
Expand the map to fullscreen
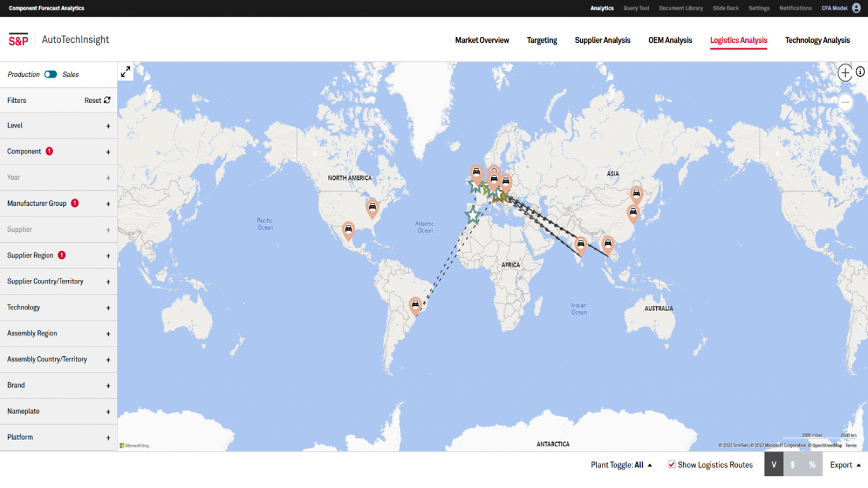click(x=126, y=72)
